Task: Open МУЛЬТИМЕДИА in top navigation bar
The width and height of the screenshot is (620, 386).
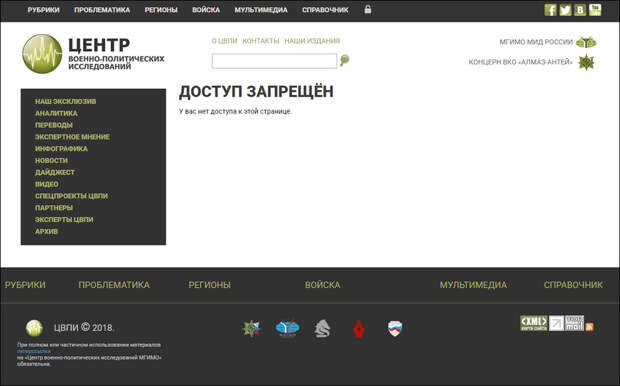Action: tap(261, 10)
